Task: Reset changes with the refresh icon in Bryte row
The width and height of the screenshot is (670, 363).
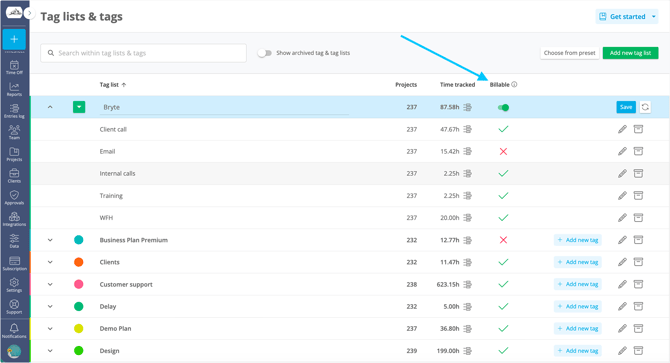Action: [x=645, y=107]
